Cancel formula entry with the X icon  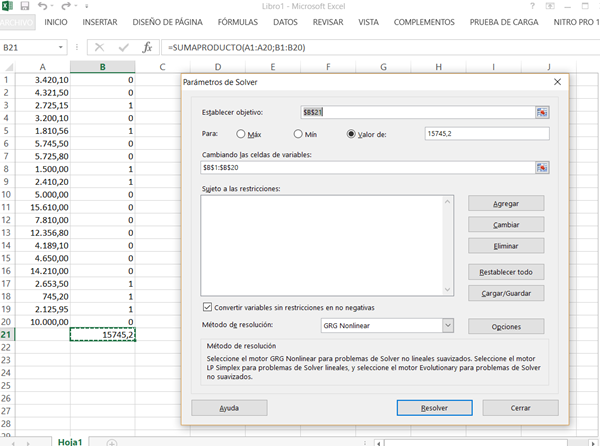[100, 47]
